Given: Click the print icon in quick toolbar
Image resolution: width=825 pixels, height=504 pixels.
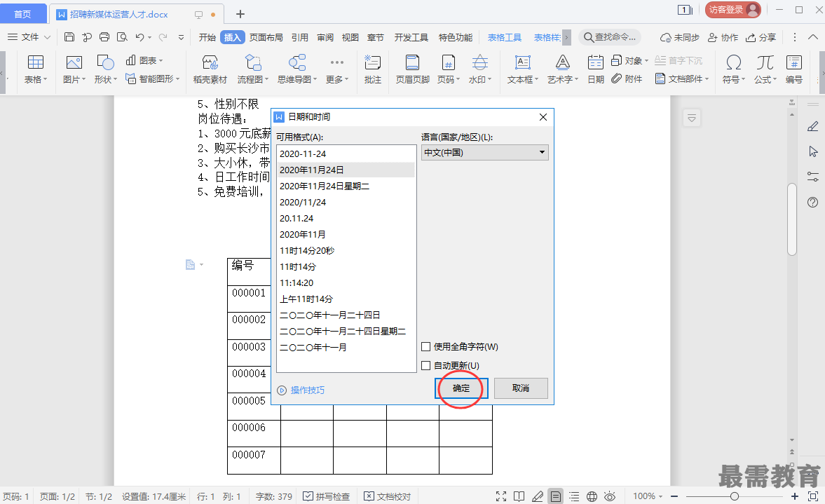Looking at the screenshot, I should point(104,37).
